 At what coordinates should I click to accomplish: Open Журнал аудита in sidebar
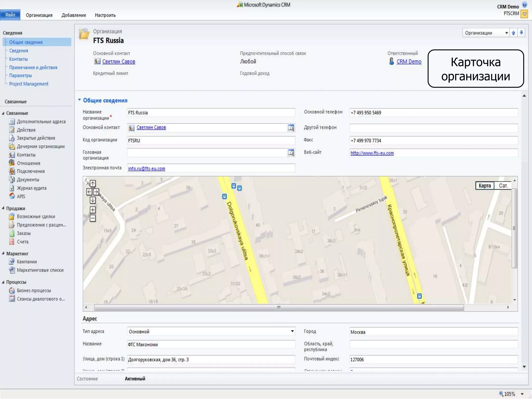31,188
